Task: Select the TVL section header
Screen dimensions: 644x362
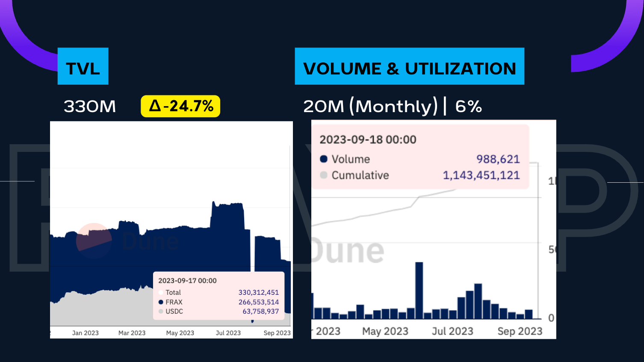Action: [83, 67]
